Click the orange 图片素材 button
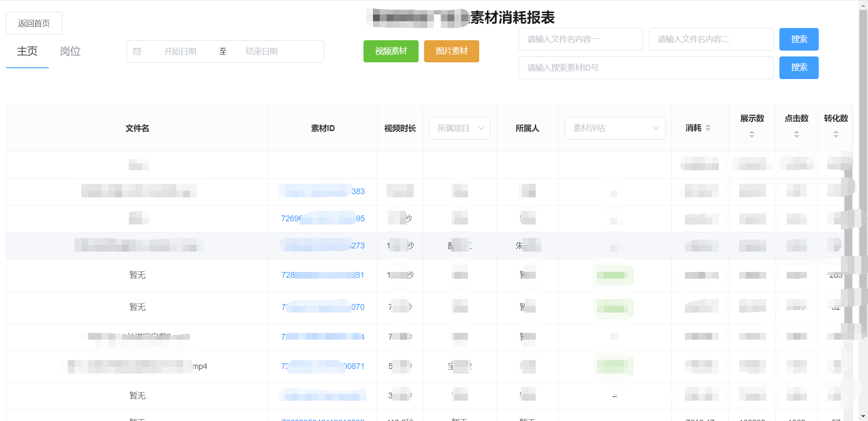Screen dimensions: 868x421 tap(452, 51)
